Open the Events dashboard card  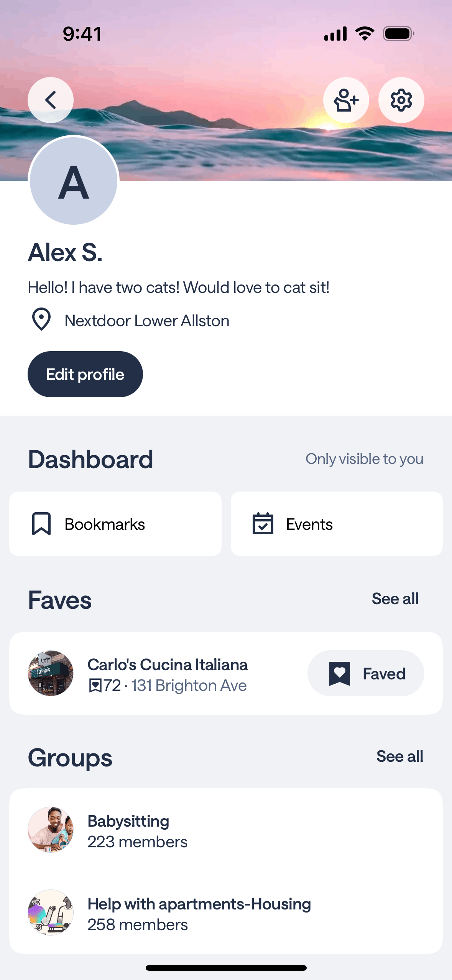(x=337, y=524)
